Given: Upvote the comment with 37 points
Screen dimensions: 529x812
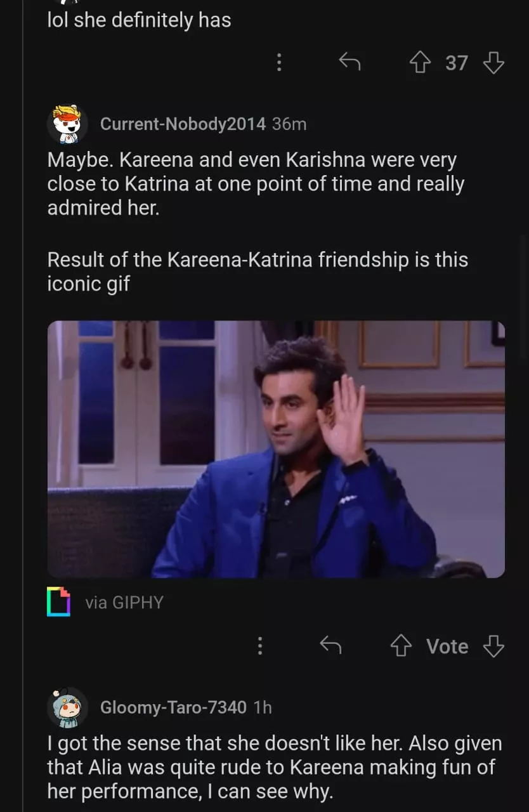Looking at the screenshot, I should pos(419,63).
